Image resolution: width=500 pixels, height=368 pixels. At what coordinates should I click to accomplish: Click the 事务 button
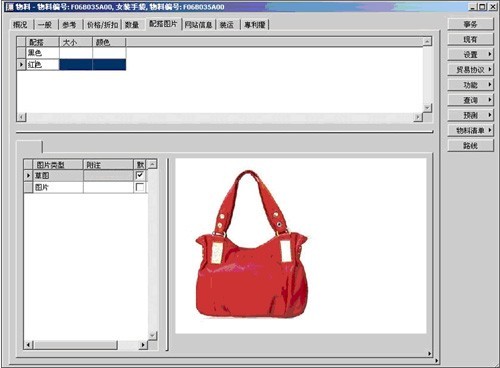(470, 24)
